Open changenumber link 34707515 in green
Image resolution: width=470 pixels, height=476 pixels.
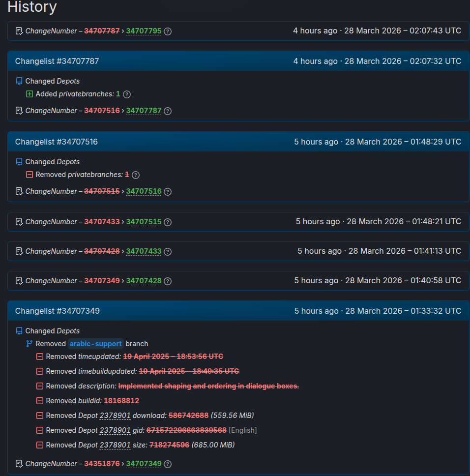tap(144, 222)
